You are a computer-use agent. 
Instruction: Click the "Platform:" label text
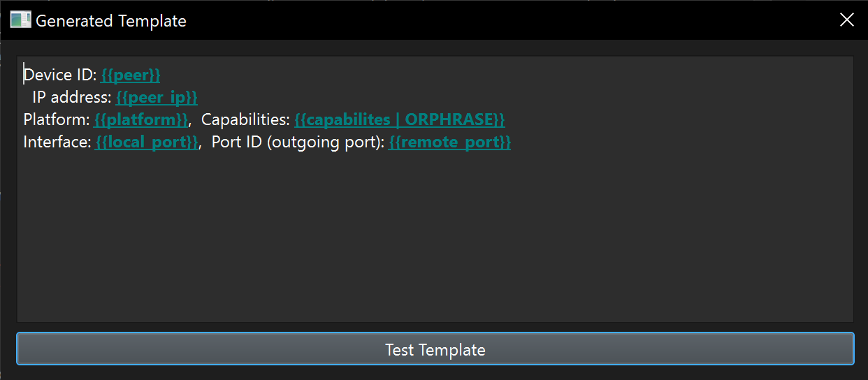point(57,119)
